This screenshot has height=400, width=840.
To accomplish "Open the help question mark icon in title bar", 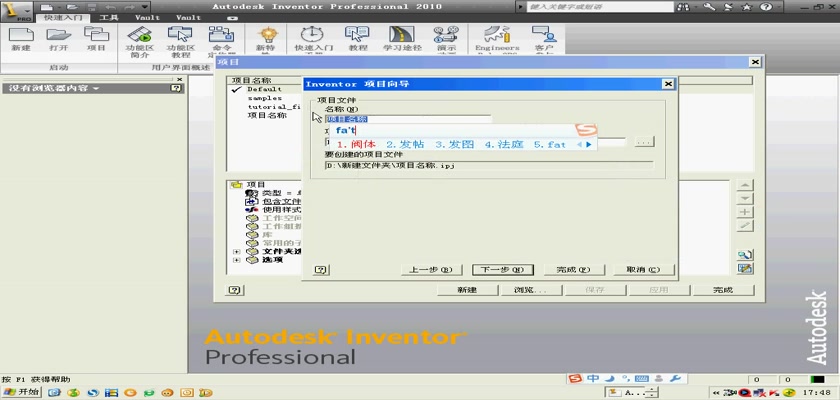I will [764, 7].
